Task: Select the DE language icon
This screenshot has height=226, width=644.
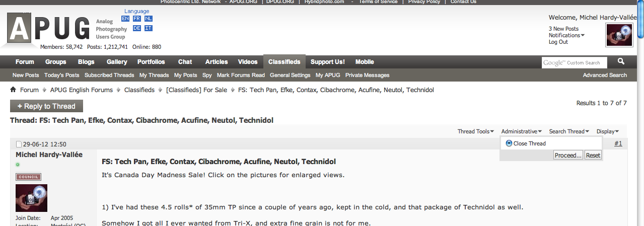Action: click(136, 28)
